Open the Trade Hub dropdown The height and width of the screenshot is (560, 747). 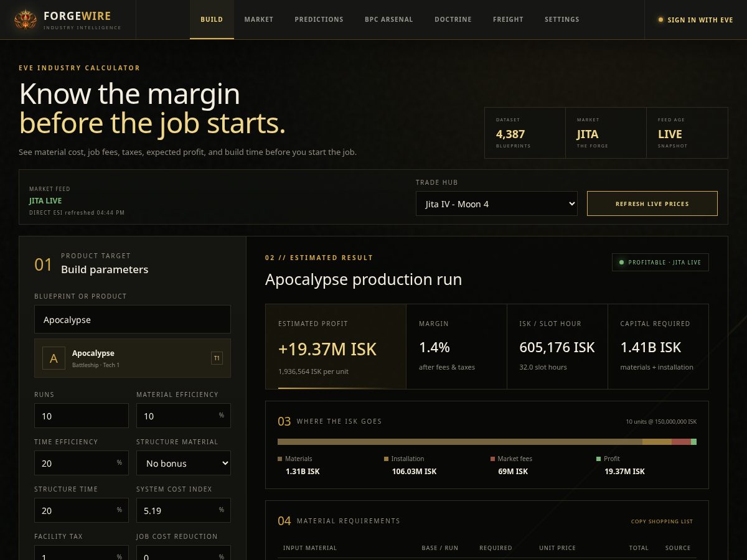tap(497, 203)
